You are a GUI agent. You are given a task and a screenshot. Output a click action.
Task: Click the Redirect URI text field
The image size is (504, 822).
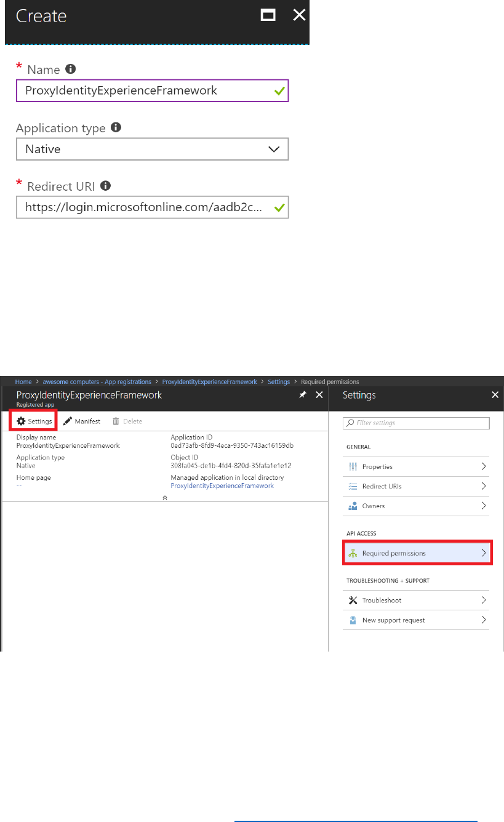point(146,208)
